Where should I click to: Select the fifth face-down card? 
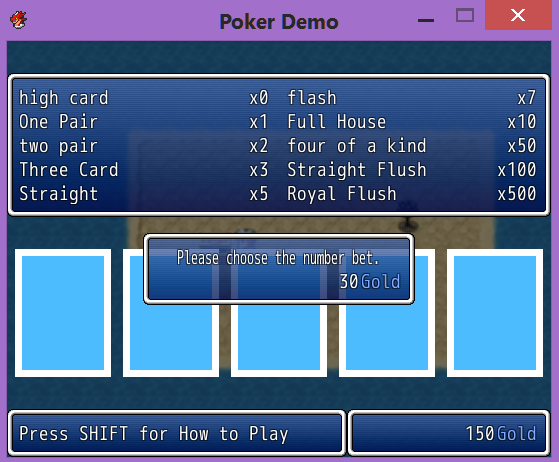(x=495, y=313)
